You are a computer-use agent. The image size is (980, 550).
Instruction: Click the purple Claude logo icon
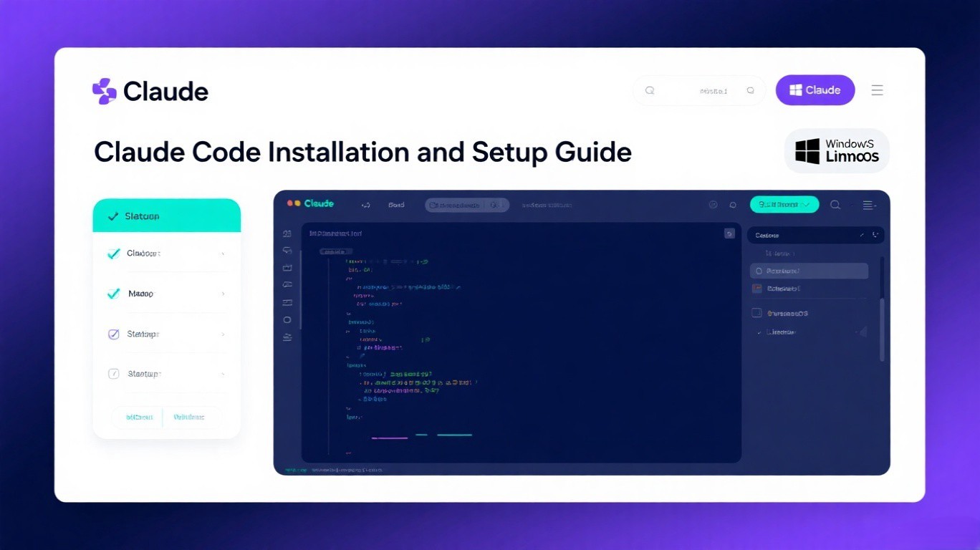pos(104,91)
